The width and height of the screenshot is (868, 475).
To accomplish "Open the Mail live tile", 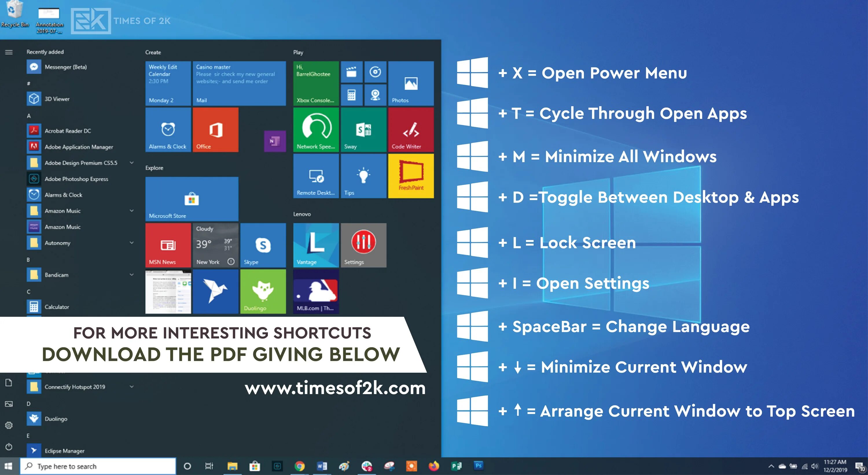I will (x=239, y=83).
